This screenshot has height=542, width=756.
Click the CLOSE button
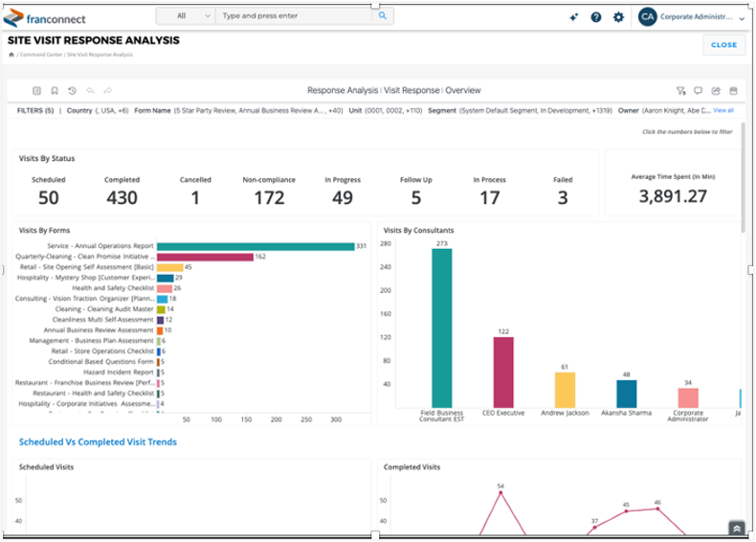tap(723, 45)
